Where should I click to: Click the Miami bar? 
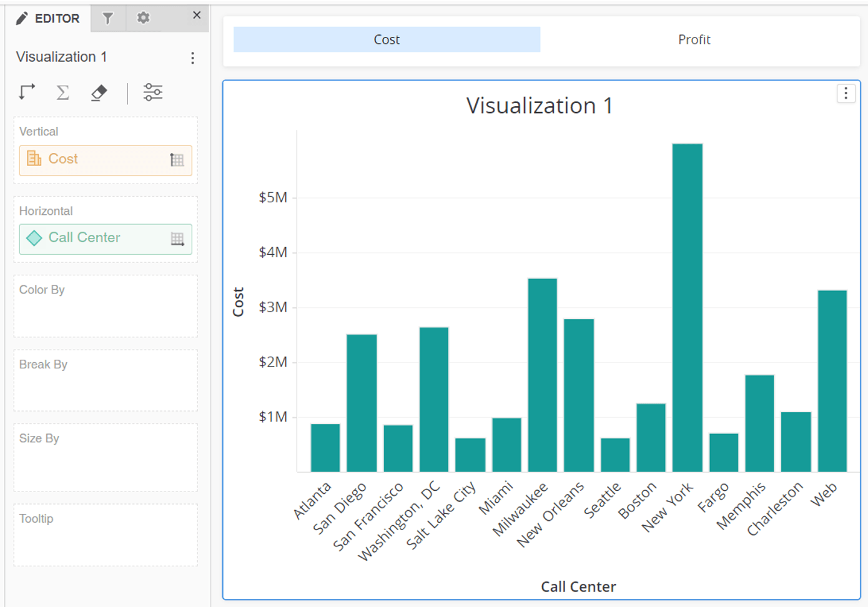coord(506,445)
